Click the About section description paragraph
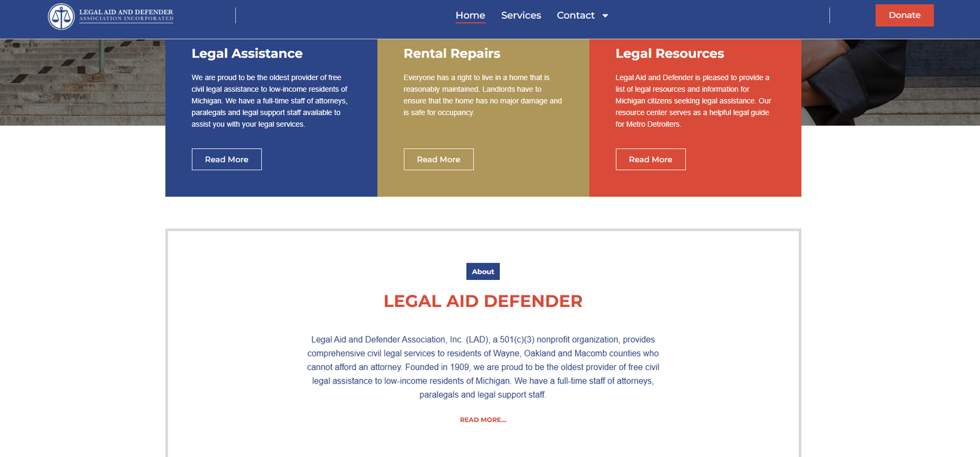980x457 pixels. click(x=483, y=367)
